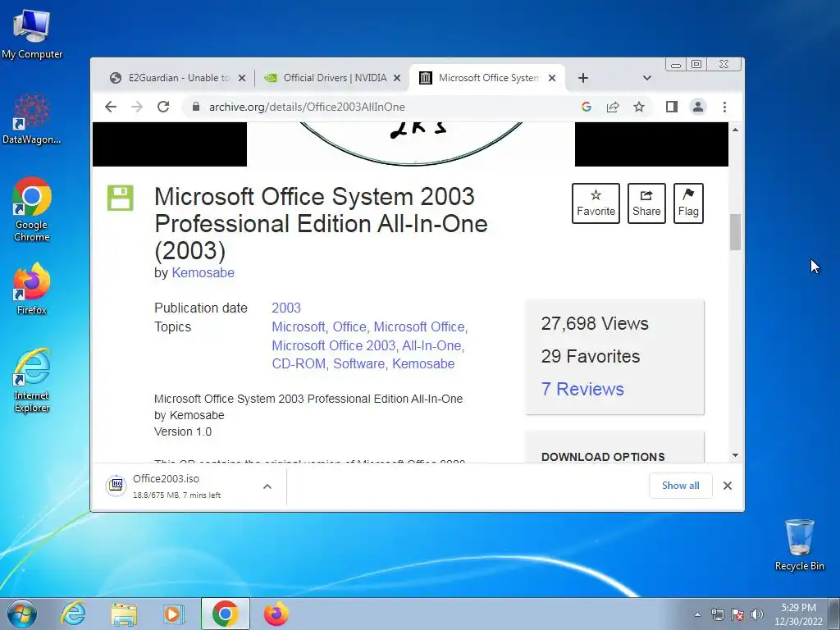Select the Recycle Bin icon
Viewport: 840px width, 630px height.
pyautogui.click(x=799, y=545)
